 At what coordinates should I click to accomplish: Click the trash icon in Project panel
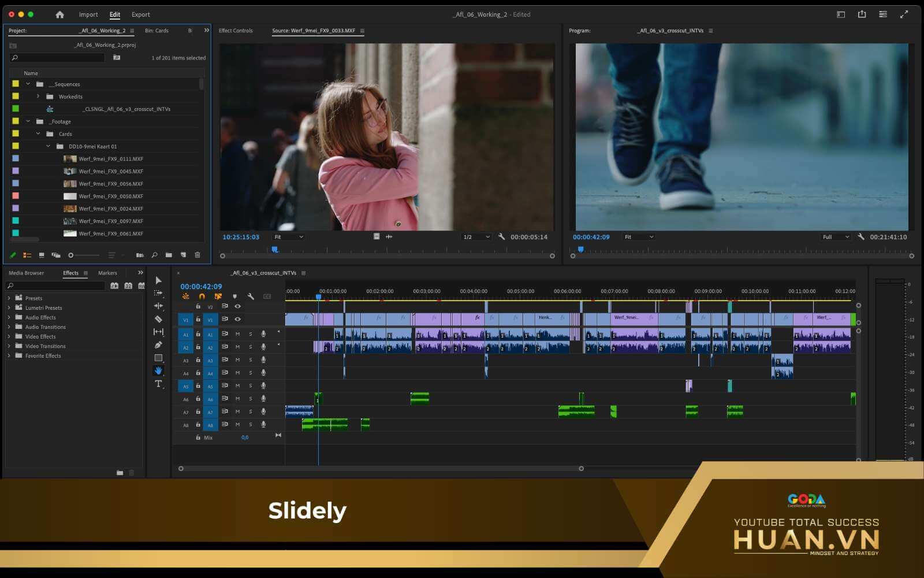(198, 255)
